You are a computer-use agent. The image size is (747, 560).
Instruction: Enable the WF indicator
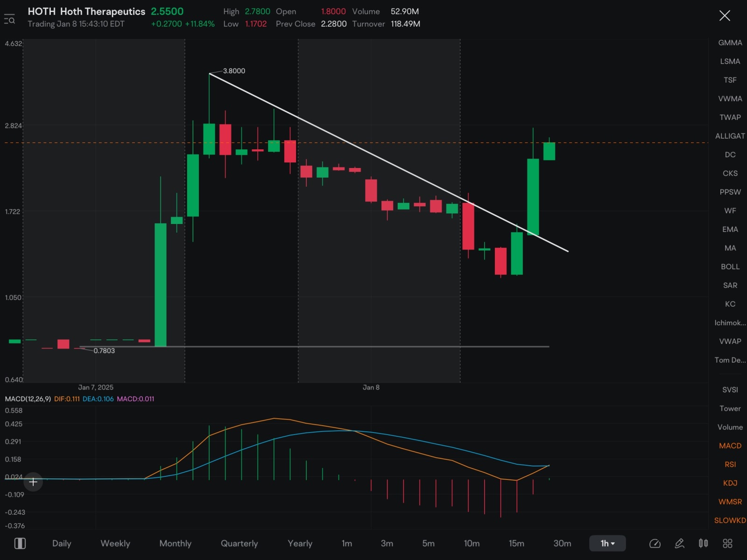tap(730, 210)
